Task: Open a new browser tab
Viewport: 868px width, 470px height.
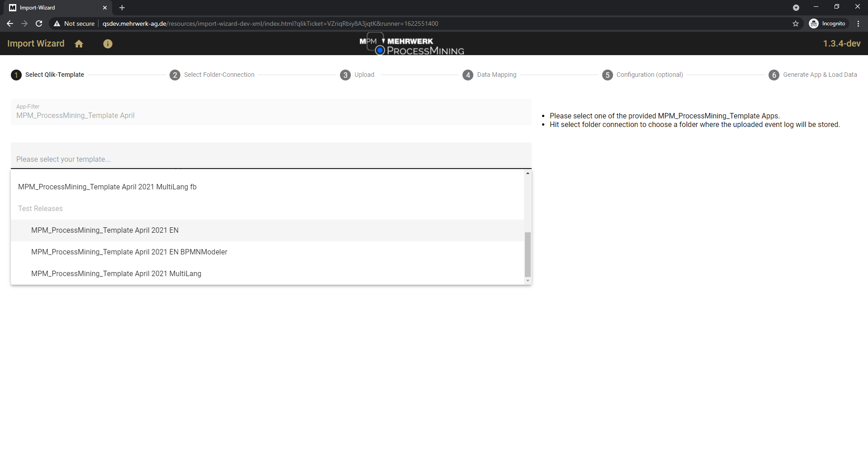Action: click(x=122, y=8)
